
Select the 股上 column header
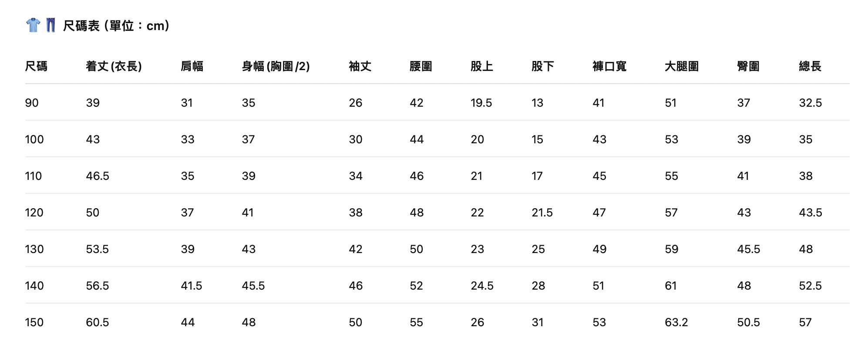click(x=481, y=66)
